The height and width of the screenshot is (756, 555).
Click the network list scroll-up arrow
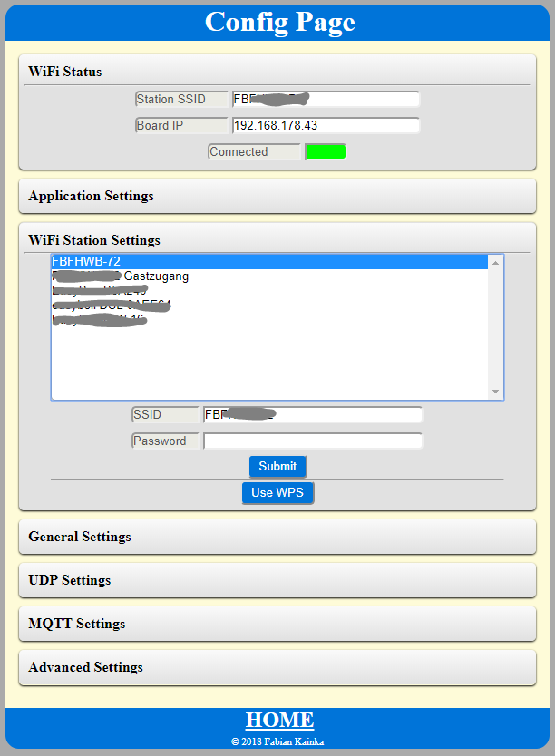[495, 263]
